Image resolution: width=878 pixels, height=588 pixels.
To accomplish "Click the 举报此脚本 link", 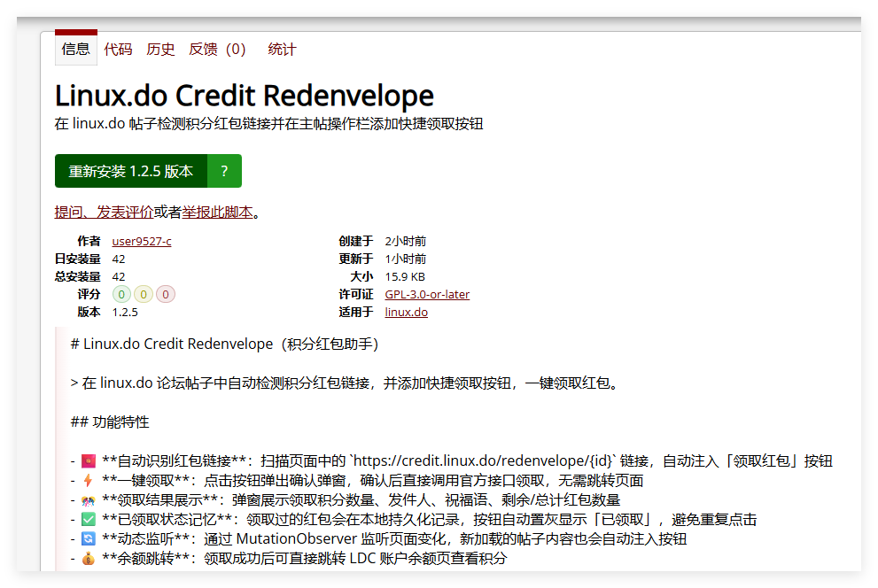I will [x=217, y=212].
